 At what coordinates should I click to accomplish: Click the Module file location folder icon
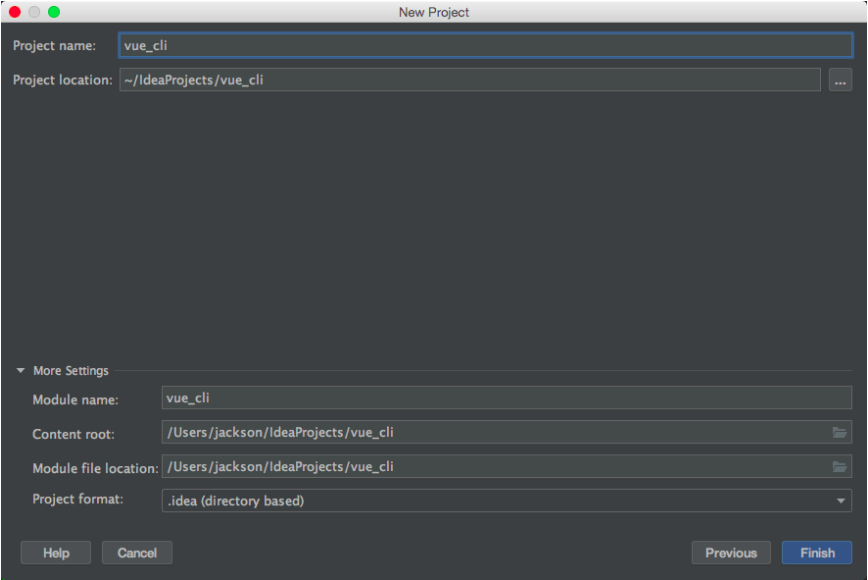point(839,467)
